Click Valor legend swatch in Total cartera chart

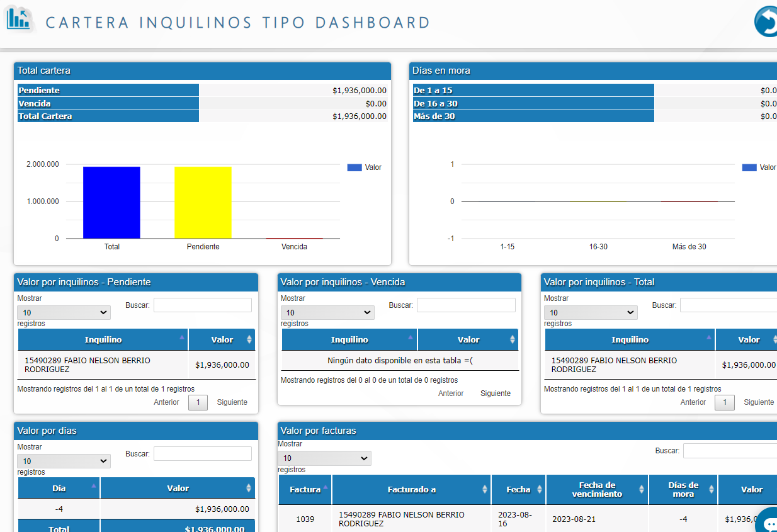tap(354, 167)
